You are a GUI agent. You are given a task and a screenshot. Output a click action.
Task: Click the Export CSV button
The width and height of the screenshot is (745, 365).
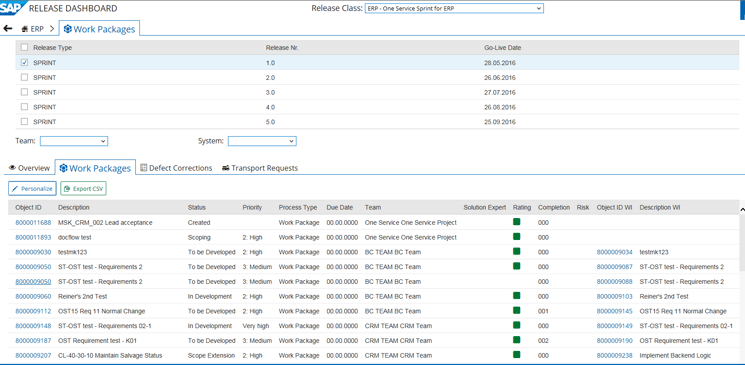click(84, 189)
